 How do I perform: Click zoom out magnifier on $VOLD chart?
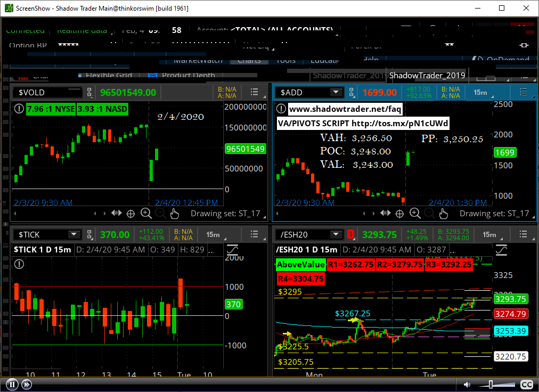[160, 214]
